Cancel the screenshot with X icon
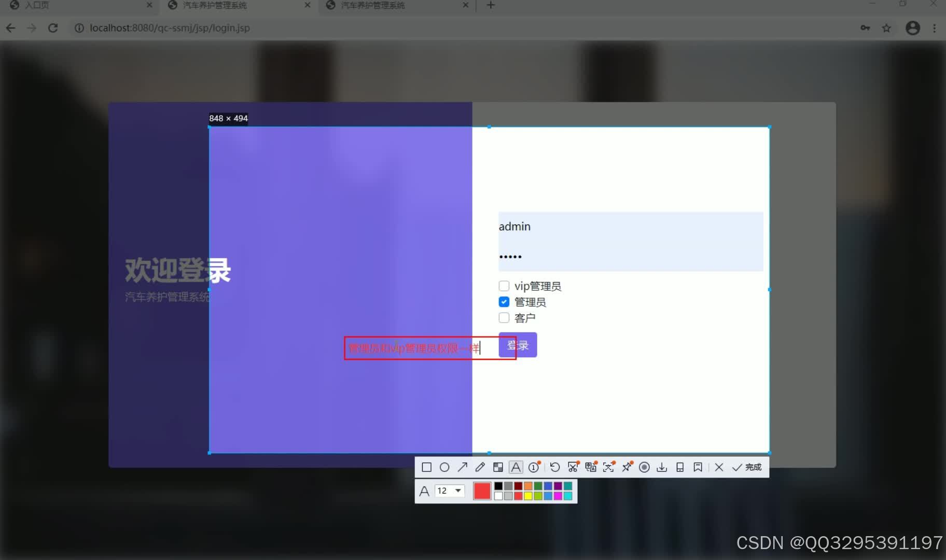The image size is (946, 560). click(x=719, y=467)
